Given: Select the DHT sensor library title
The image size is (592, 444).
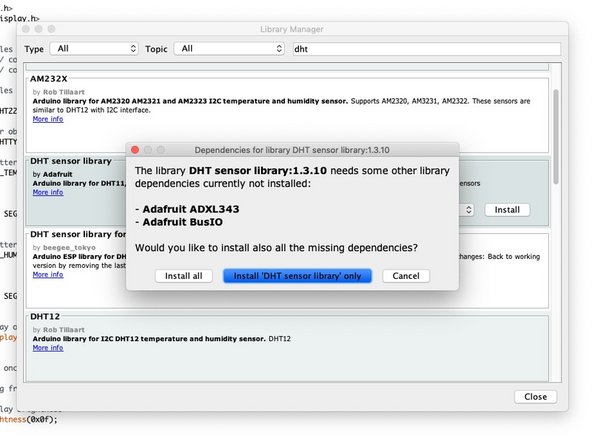Looking at the screenshot, I should (71, 161).
